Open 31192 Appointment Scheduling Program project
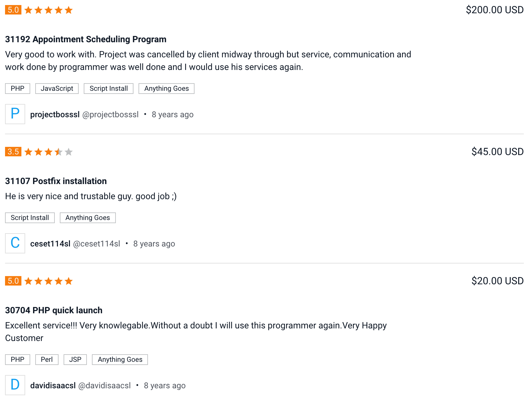The height and width of the screenshot is (399, 532). 86,39
